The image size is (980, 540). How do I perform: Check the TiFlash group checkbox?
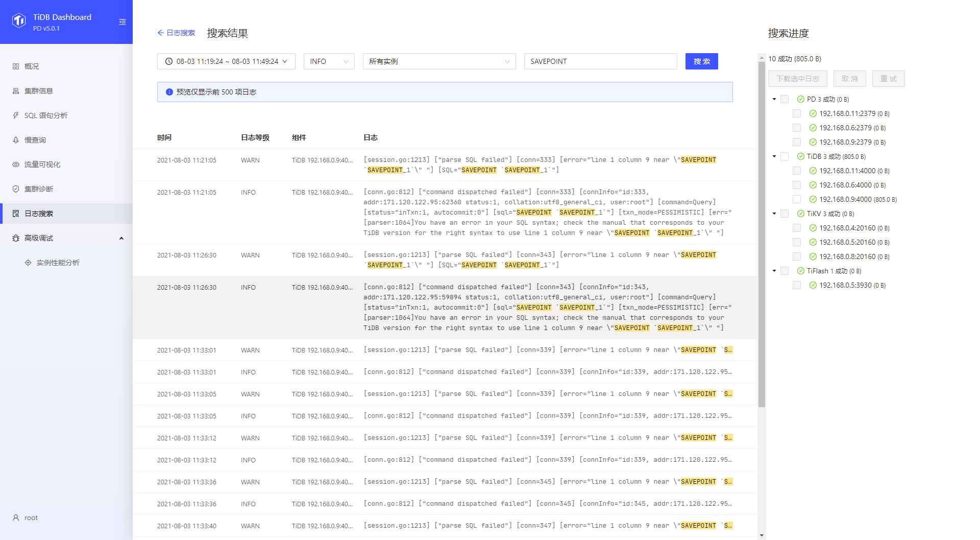point(785,271)
